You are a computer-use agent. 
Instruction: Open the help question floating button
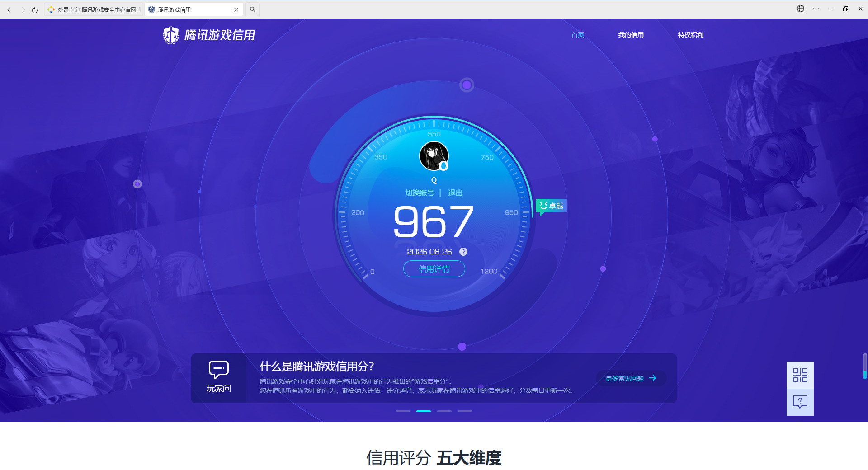[800, 402]
